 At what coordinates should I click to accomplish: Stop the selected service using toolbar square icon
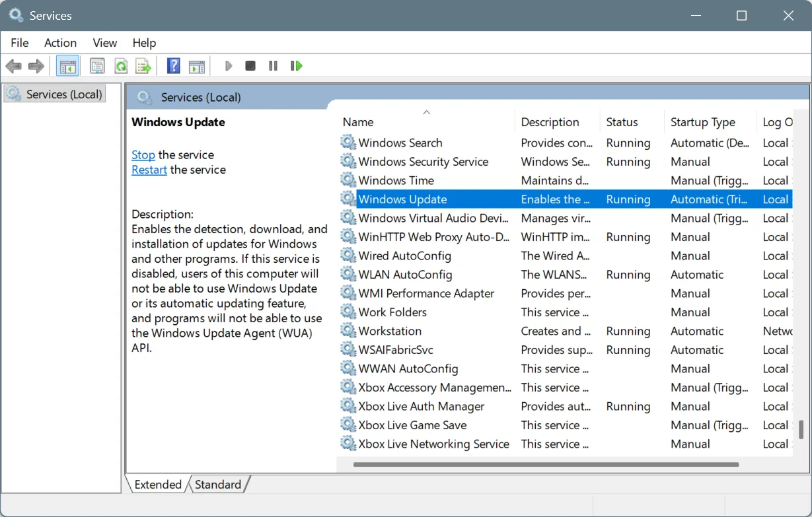250,65
